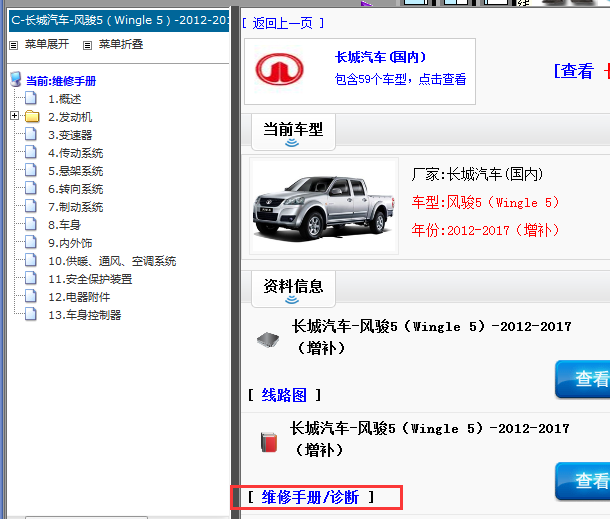Open the 1.概述 chapter
This screenshot has height=519, width=610.
[x=65, y=99]
